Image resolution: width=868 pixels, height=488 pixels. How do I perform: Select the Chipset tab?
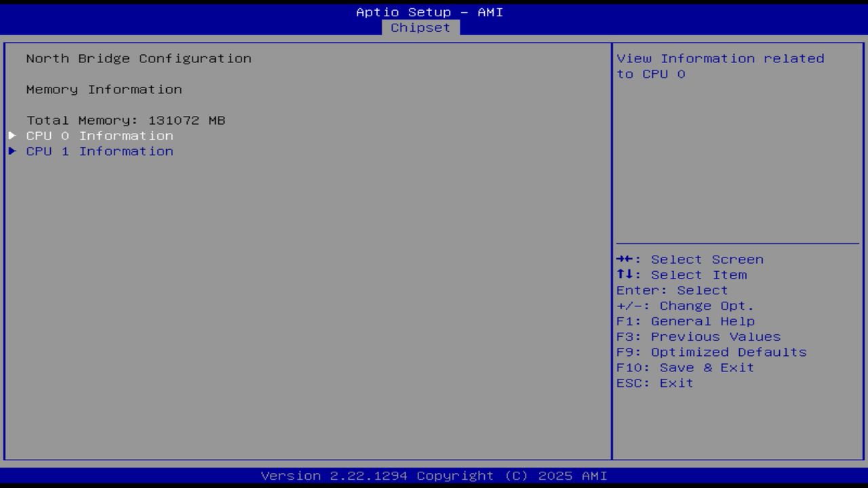[x=420, y=28]
